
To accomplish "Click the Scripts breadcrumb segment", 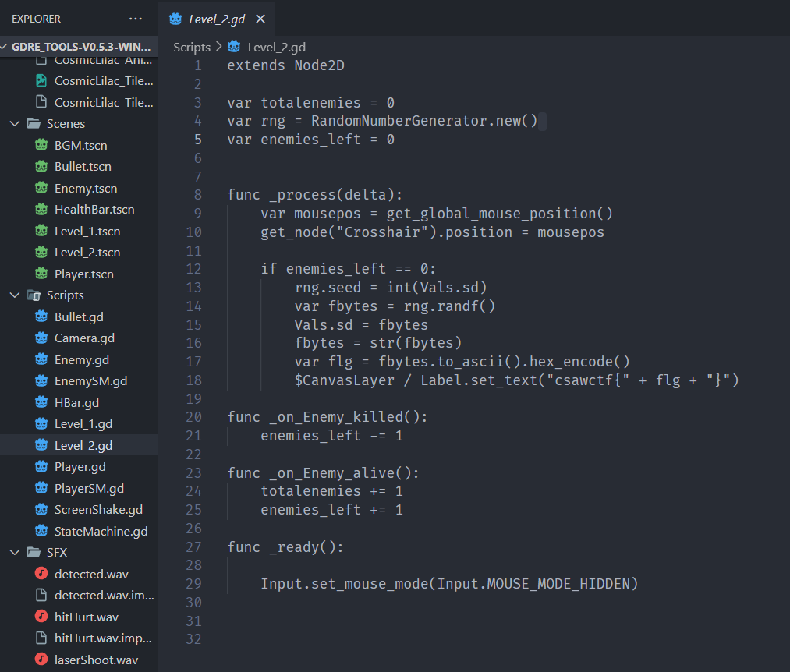I will [192, 47].
